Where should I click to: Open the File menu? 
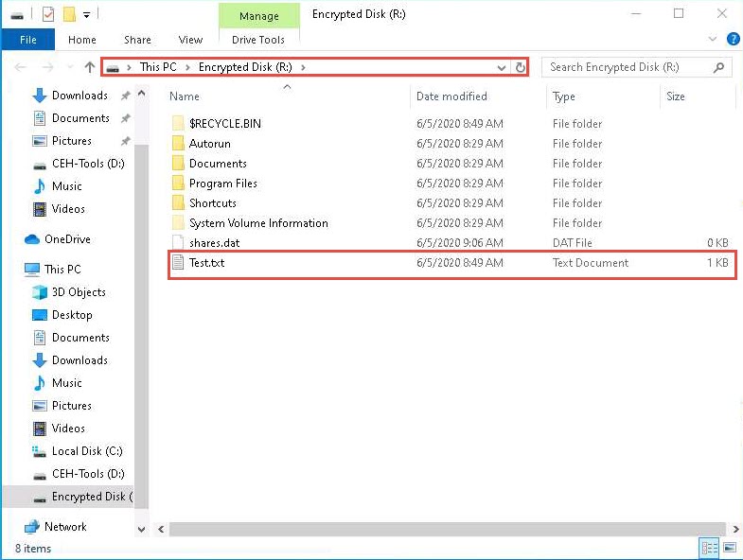[28, 40]
